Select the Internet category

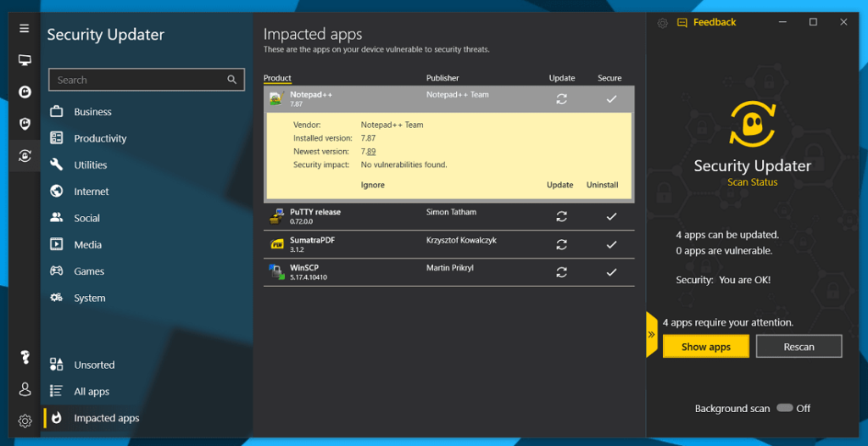92,192
